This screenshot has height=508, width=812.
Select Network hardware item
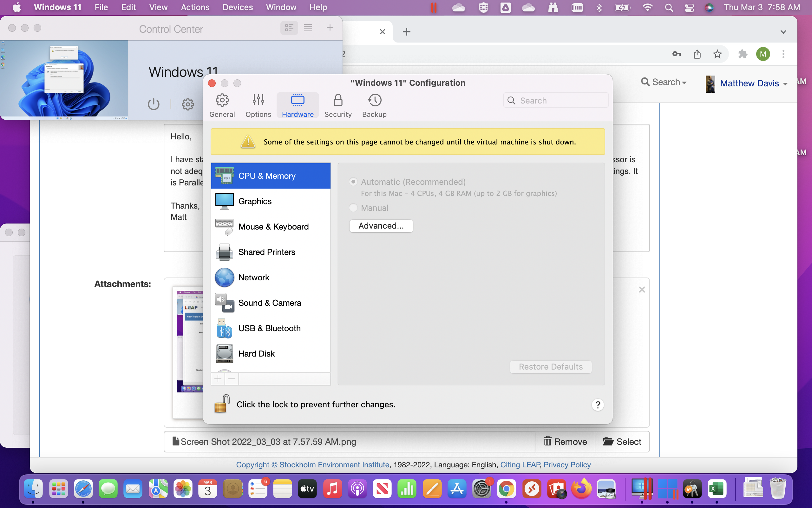point(271,277)
